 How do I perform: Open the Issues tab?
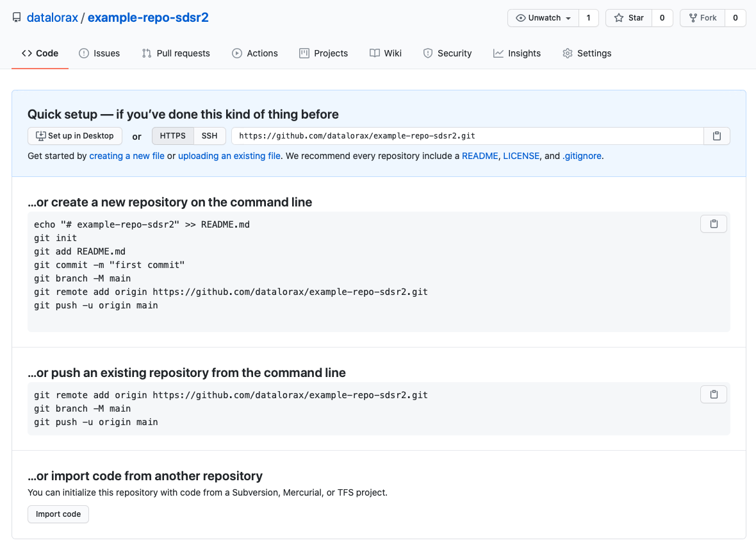pos(99,53)
